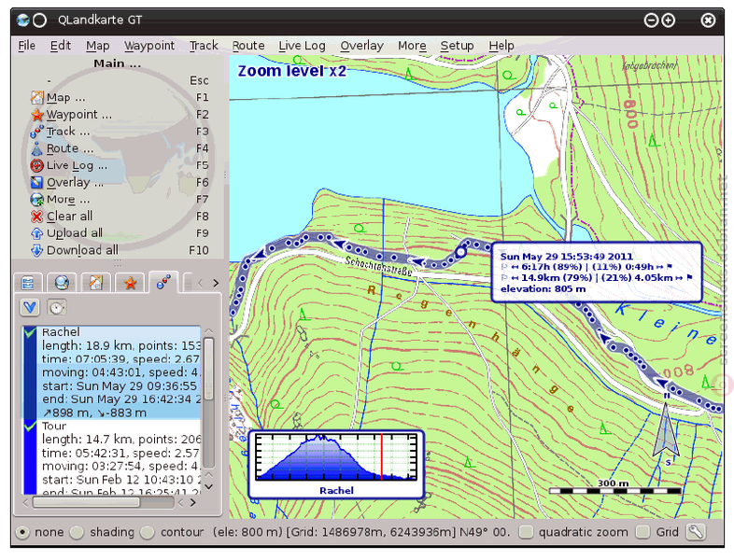This screenshot has height=560, width=734.
Task: Open the More entry (F7)
Action: coord(120,200)
